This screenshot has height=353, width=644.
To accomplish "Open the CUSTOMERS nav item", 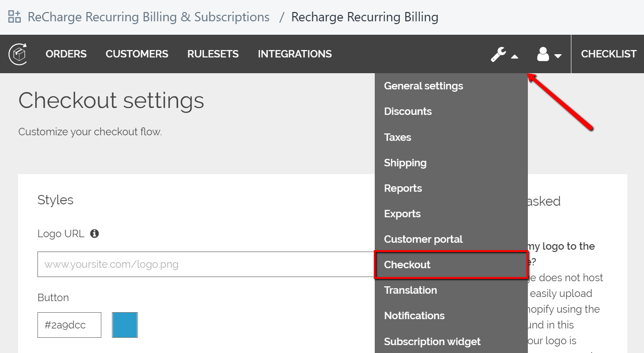I will (137, 54).
